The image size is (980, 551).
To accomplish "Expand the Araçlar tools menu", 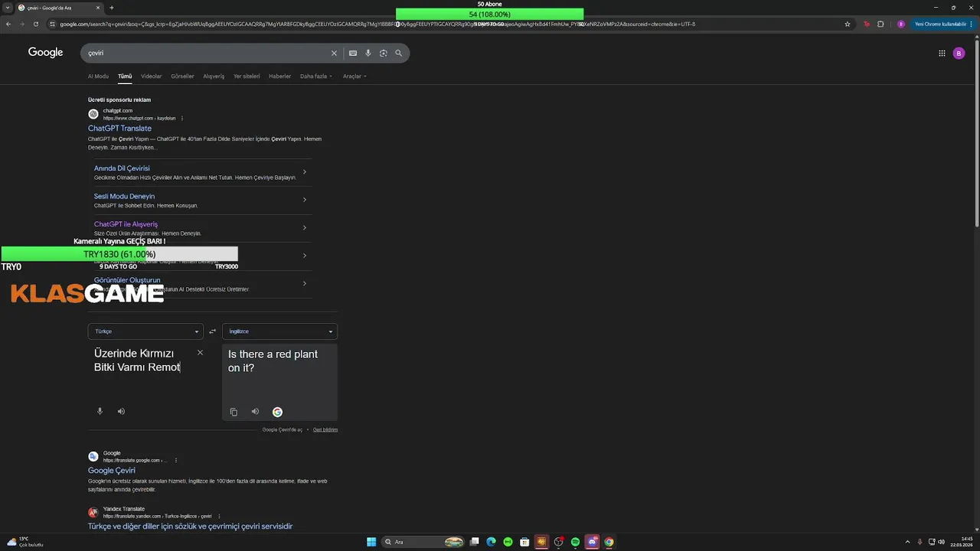I will [354, 77].
